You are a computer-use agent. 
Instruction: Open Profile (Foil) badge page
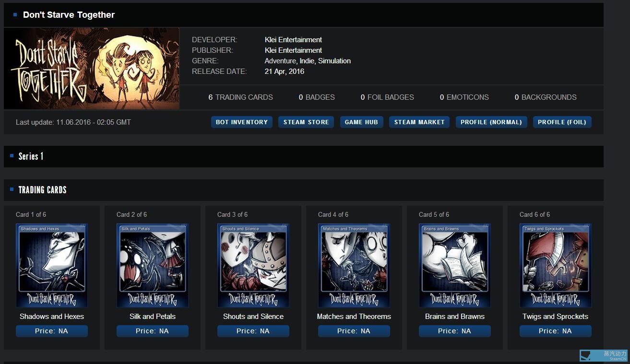[562, 122]
